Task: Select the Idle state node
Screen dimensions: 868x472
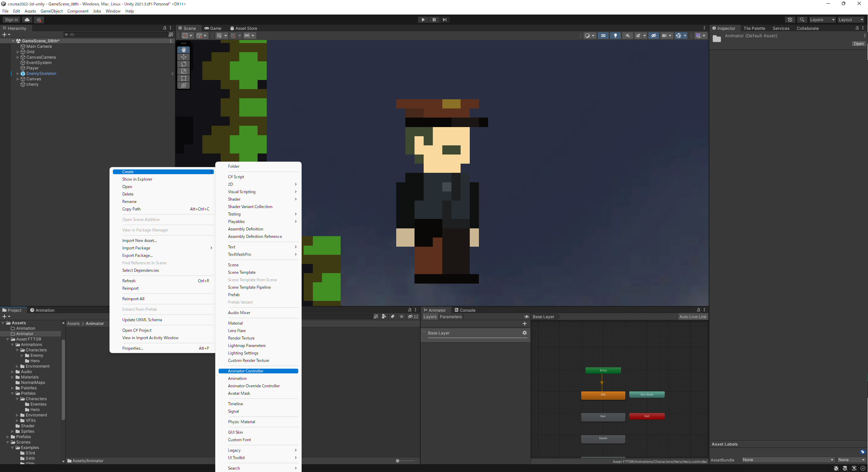Action: click(x=603, y=395)
